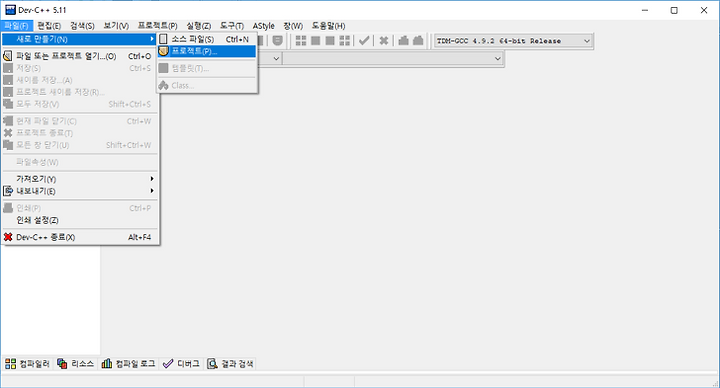The width and height of the screenshot is (720, 388).
Task: Click the greyed-out 저장(S) item
Action: click(x=80, y=68)
